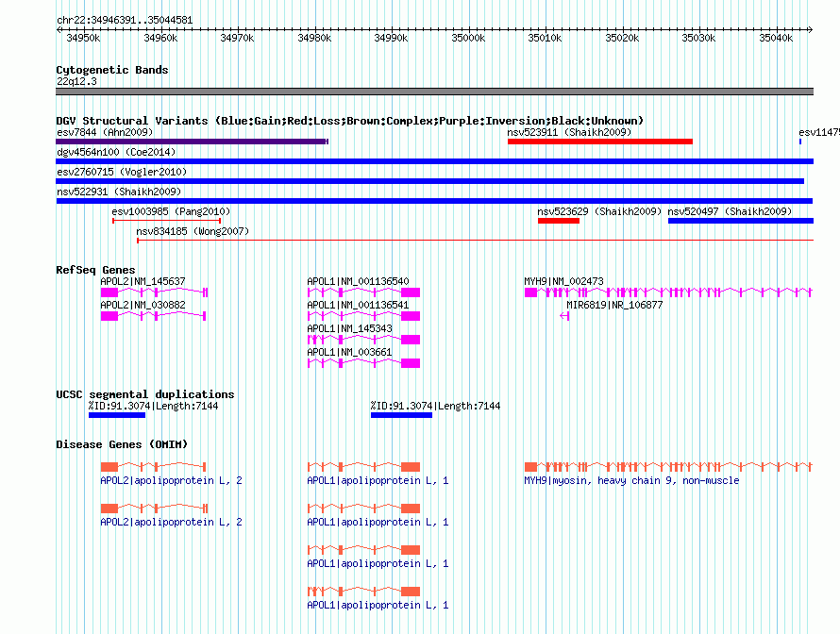The image size is (840, 634).
Task: Select the magenta APOL2 NM_145637 gene model
Action: pyautogui.click(x=154, y=292)
